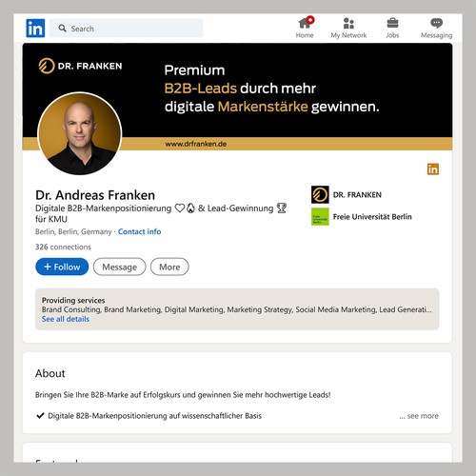Open the Home tab with notification badge
476x476 pixels.
pos(305,28)
